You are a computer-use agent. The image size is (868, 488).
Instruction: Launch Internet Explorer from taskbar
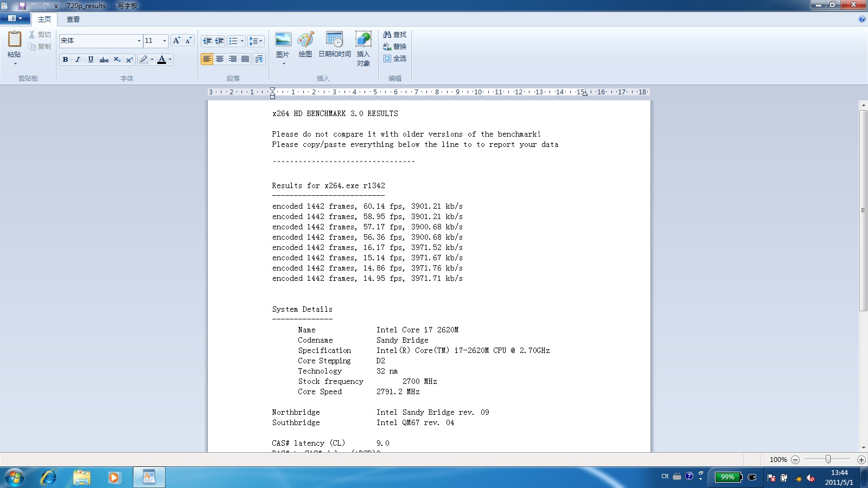49,478
